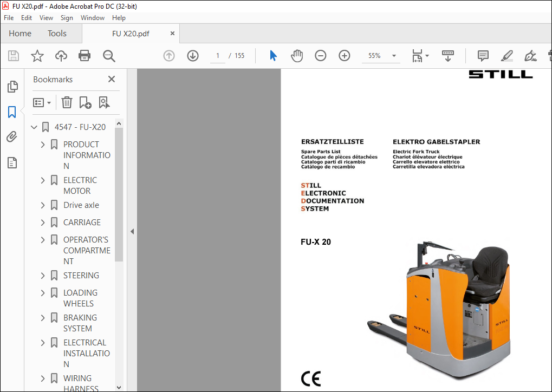Click the find current bookmark icon
Viewport: 552px width, 392px height.
point(104,103)
